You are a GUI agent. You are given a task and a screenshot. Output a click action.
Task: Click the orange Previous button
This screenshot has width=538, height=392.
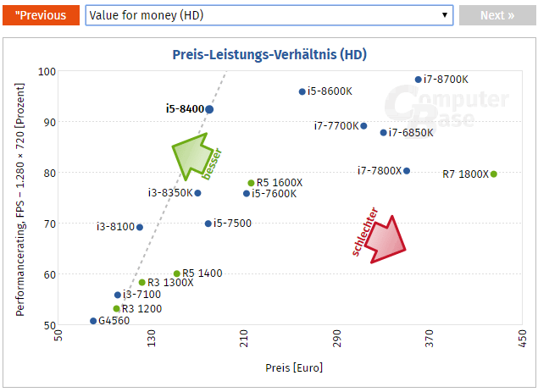41,15
